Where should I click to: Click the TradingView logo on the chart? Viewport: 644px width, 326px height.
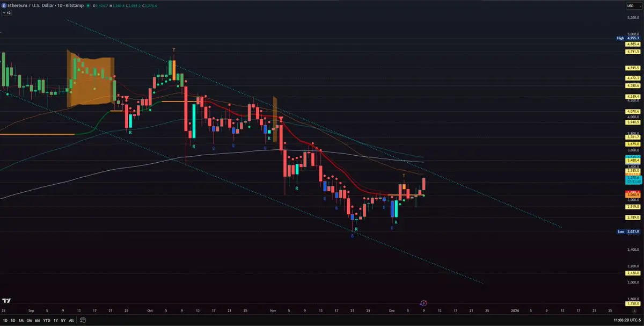(x=7, y=301)
